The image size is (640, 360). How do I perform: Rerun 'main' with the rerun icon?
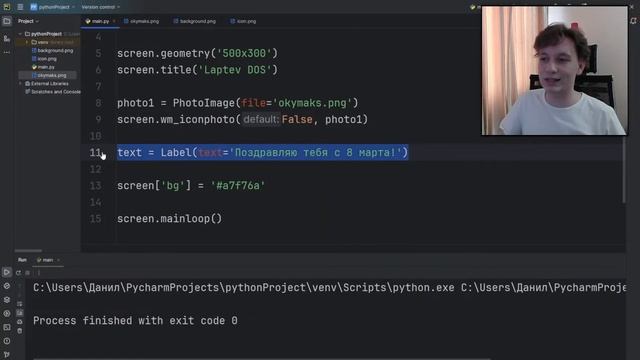[18, 273]
